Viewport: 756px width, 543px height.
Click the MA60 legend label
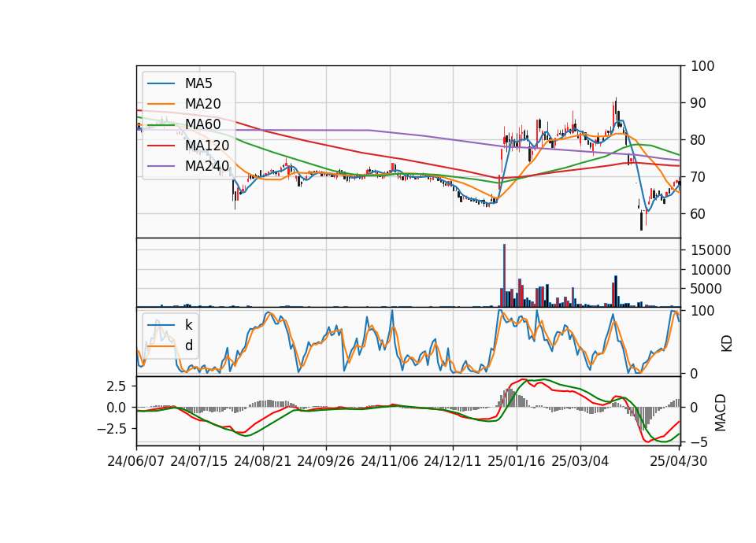[202, 124]
